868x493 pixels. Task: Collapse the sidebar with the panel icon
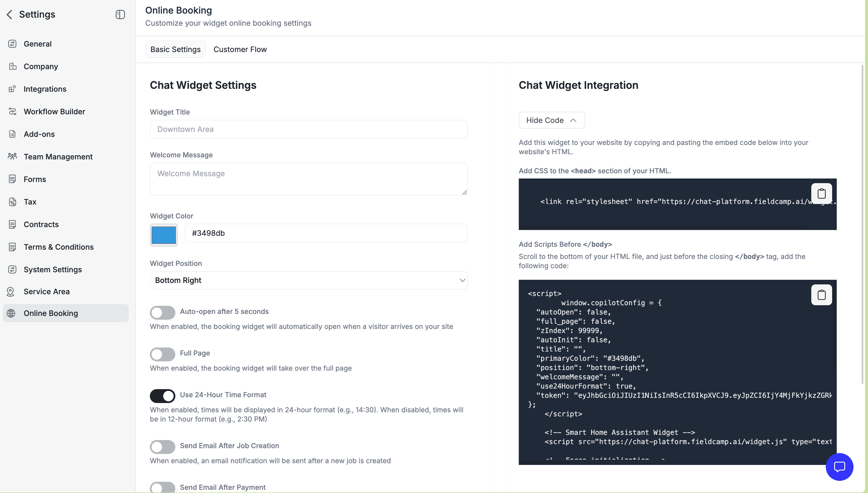point(120,14)
